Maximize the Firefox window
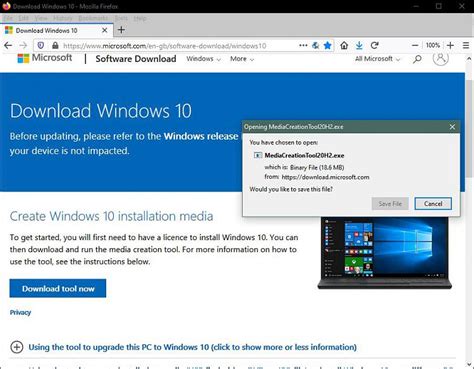This screenshot has width=474, height=369. pos(439,6)
